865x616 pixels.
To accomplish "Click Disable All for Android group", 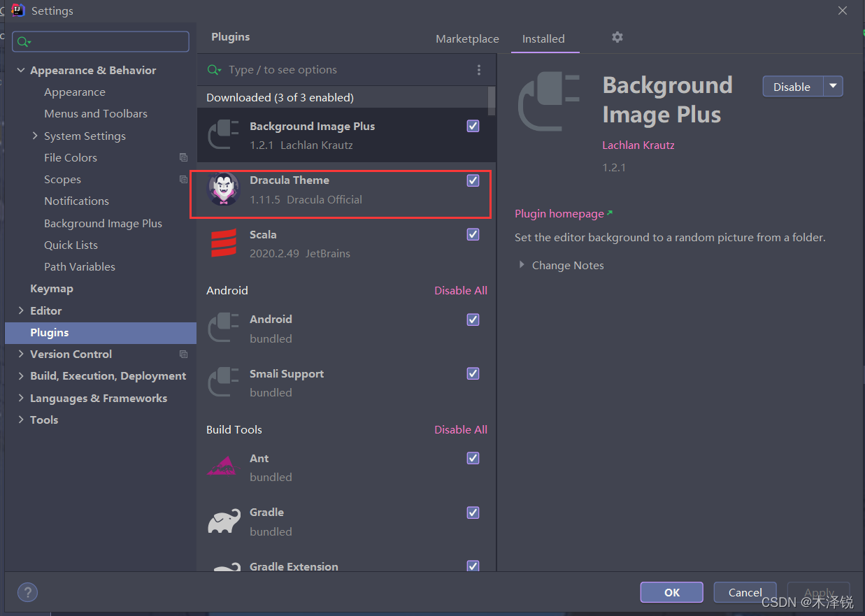I will tap(461, 290).
